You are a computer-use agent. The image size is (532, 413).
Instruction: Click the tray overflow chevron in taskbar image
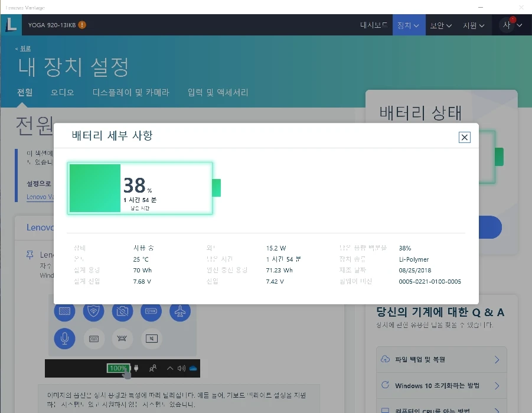point(170,368)
